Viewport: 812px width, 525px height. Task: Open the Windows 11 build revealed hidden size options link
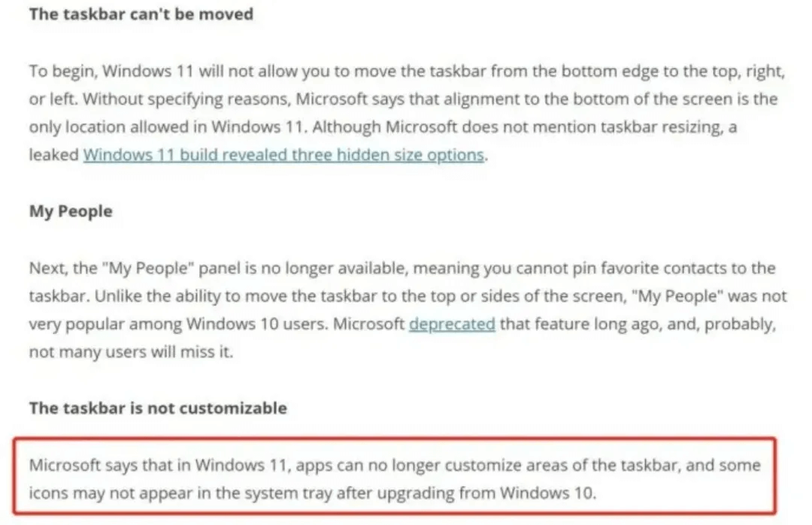tap(283, 154)
